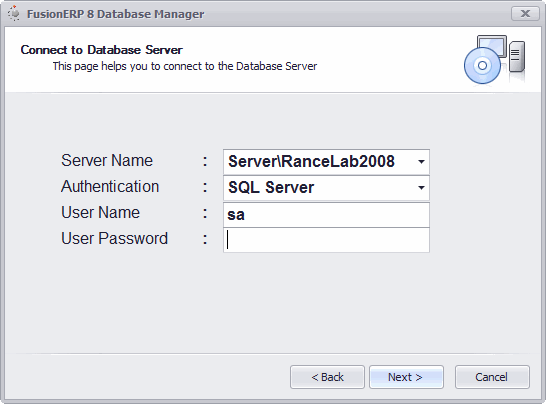The height and width of the screenshot is (404, 546).
Task: Expand the Authentication dropdown arrow
Action: click(421, 188)
